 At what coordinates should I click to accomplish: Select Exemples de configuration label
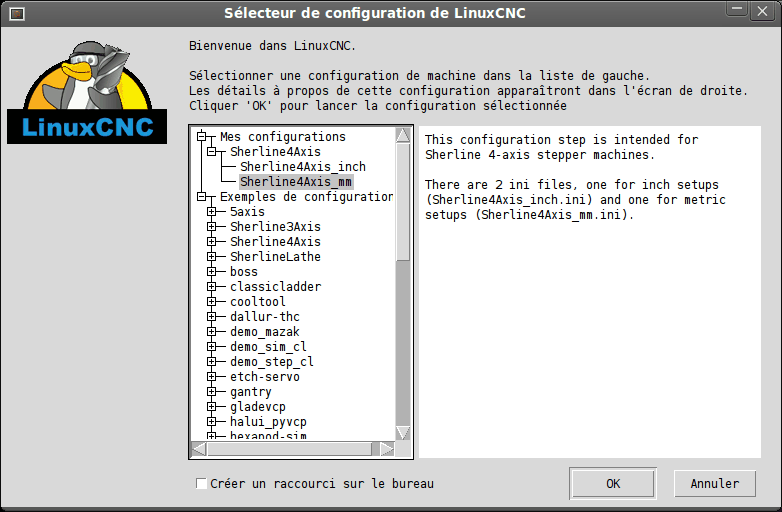click(x=306, y=196)
